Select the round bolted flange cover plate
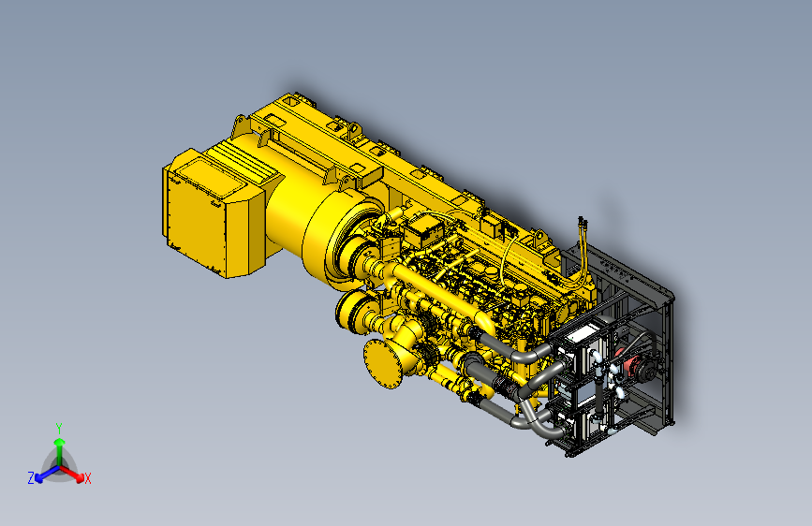 click(x=383, y=363)
